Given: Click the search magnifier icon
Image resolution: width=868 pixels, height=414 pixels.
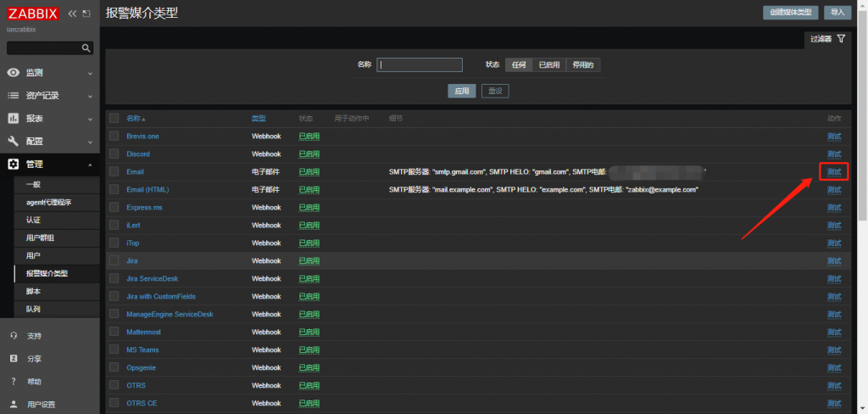Looking at the screenshot, I should pyautogui.click(x=86, y=48).
